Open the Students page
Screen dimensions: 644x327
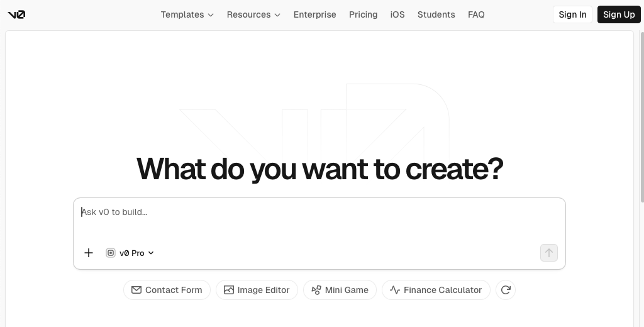pos(436,14)
